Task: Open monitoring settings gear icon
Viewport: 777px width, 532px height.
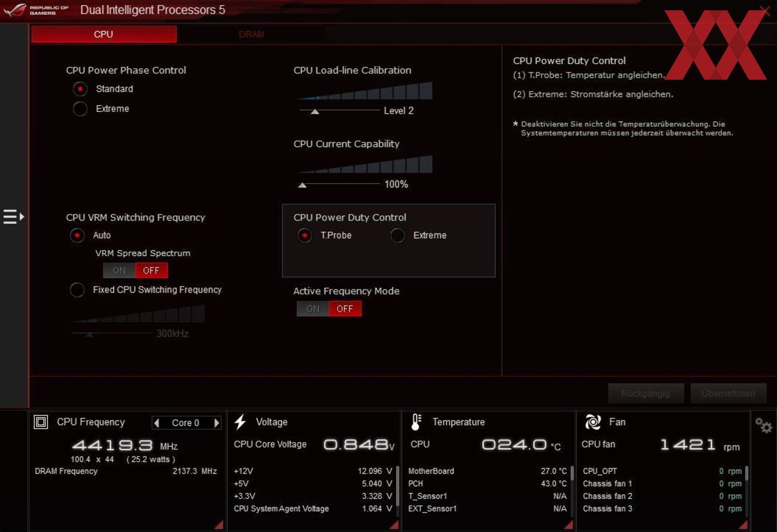Action: 763,425
